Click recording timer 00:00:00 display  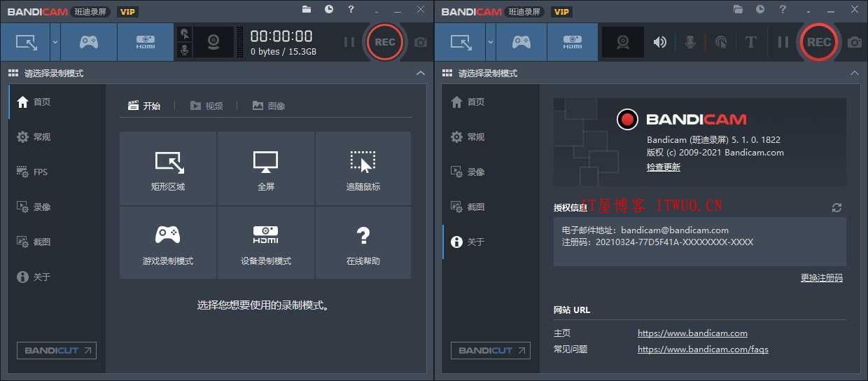click(x=281, y=36)
